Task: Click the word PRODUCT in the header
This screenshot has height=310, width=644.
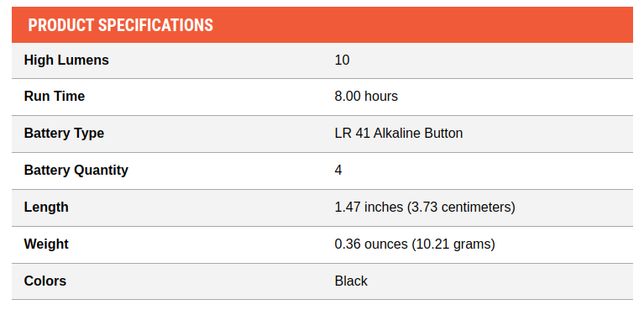Action: point(61,25)
